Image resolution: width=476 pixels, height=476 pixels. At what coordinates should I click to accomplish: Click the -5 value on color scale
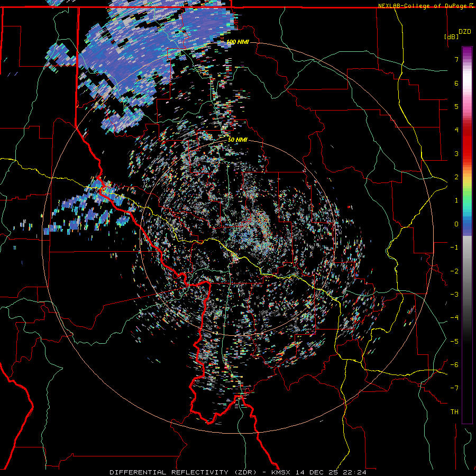(x=454, y=342)
